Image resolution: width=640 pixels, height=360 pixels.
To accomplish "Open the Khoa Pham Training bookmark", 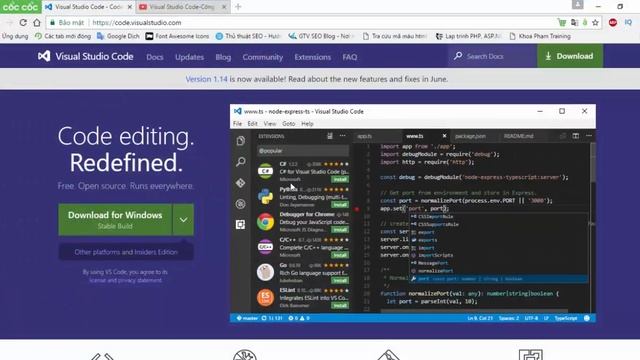I will [540, 36].
